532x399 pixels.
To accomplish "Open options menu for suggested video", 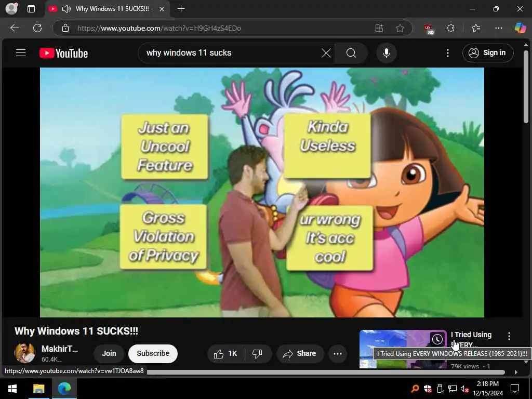I will coord(509,336).
